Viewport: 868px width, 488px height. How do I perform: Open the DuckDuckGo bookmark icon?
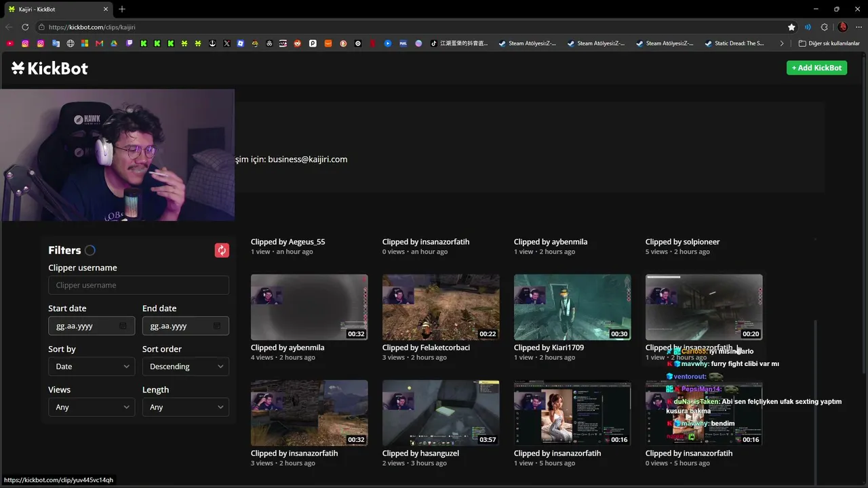pos(343,43)
